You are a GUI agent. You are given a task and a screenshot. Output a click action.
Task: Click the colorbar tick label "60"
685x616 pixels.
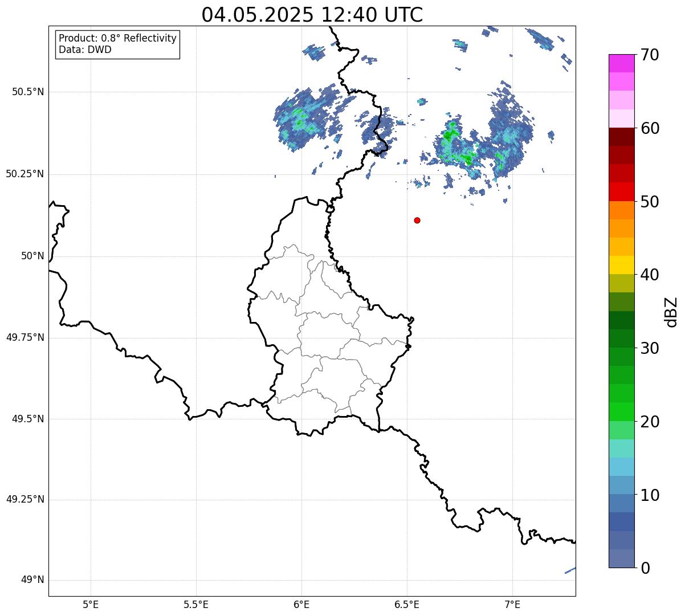coord(650,128)
